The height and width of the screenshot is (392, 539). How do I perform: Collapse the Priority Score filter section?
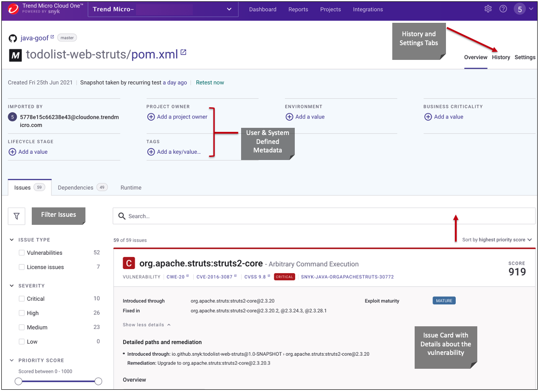tap(12, 360)
